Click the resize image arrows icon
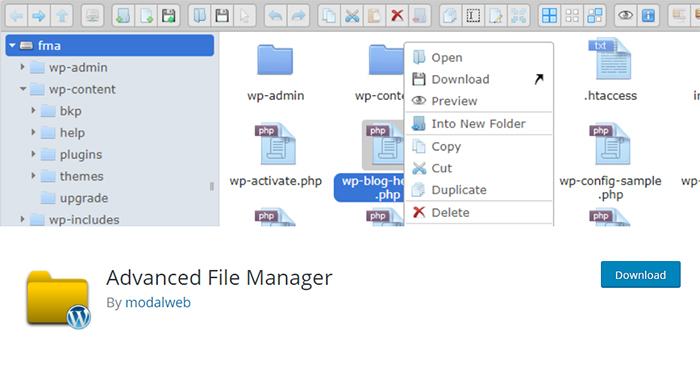The width and height of the screenshot is (700, 374). [x=519, y=16]
